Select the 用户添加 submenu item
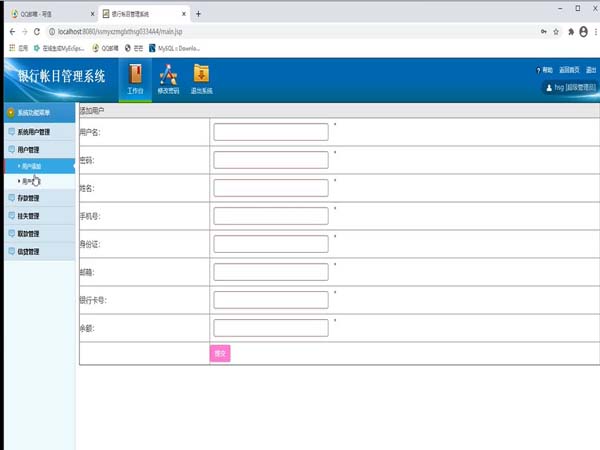Screen dimensions: 600x450 coord(31,165)
